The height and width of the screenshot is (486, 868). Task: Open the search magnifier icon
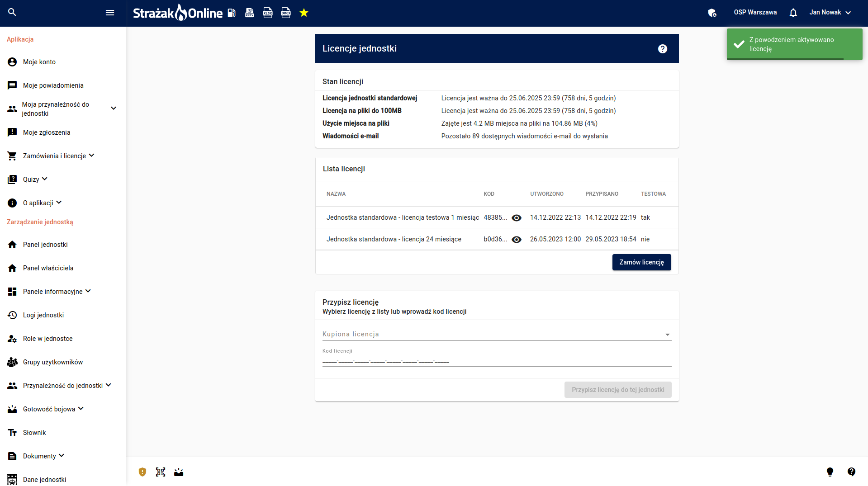(12, 13)
